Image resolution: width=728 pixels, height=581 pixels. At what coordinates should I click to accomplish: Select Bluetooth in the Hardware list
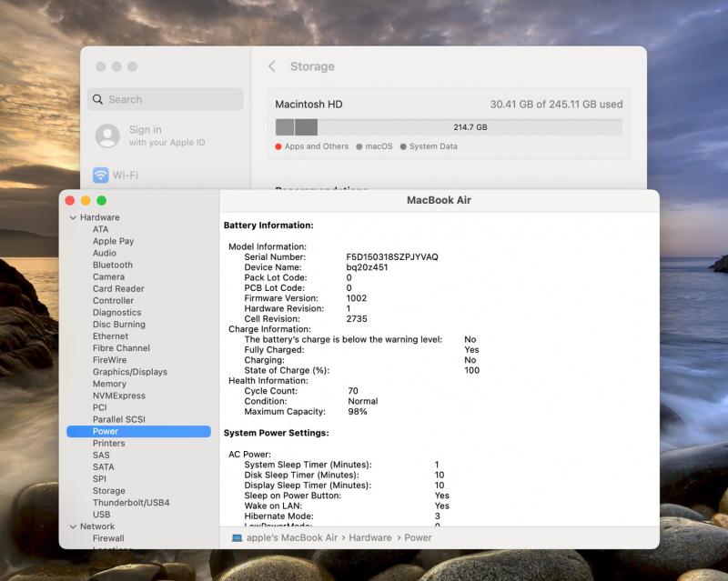click(113, 265)
